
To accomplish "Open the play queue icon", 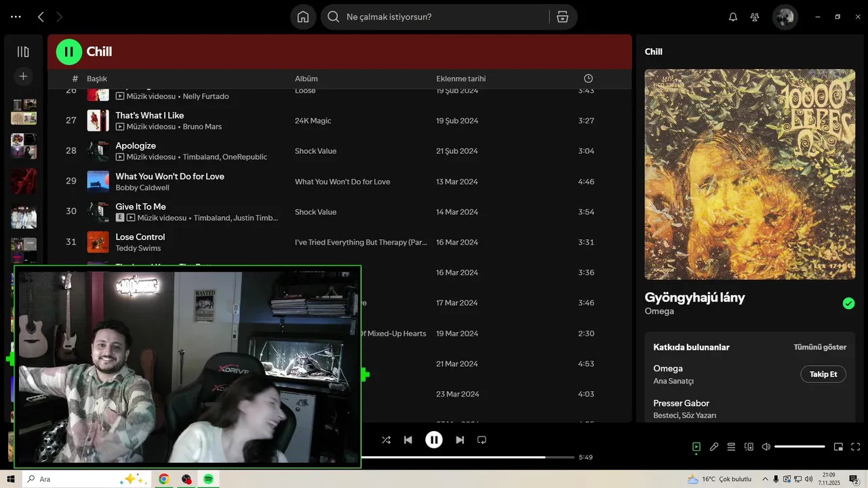I will click(x=731, y=447).
